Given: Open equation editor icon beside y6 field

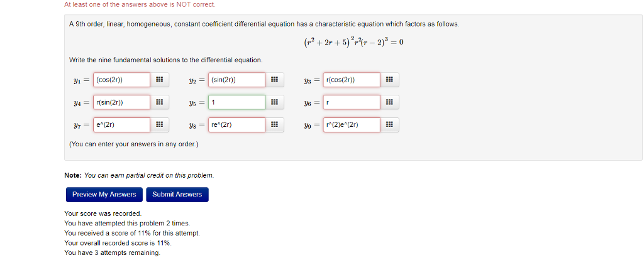Looking at the screenshot, I should 389,102.
